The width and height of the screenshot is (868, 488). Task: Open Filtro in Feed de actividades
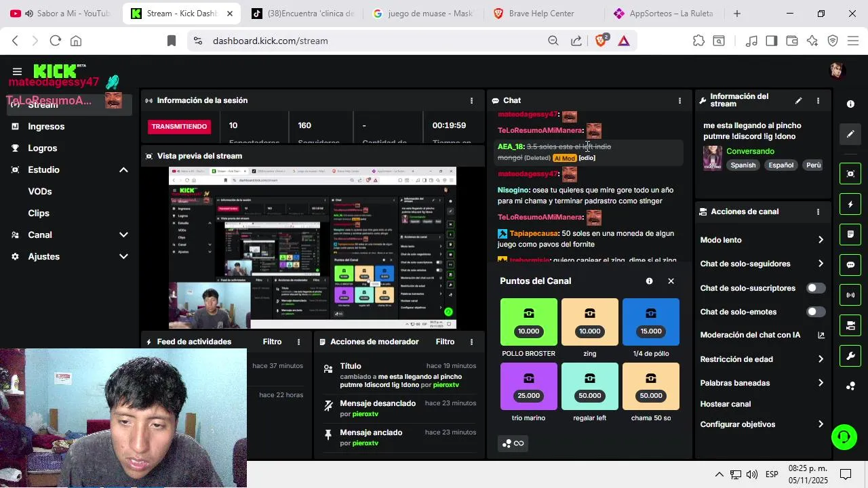[x=272, y=342]
